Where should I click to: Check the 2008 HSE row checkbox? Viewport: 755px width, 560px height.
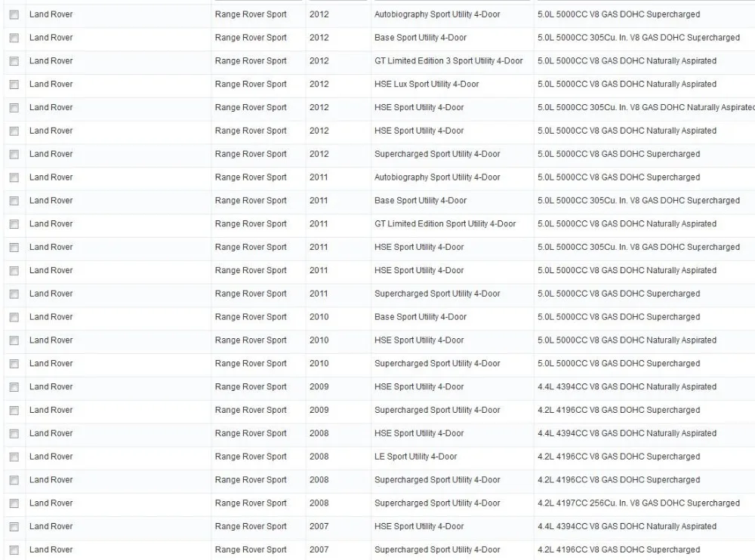pos(14,434)
